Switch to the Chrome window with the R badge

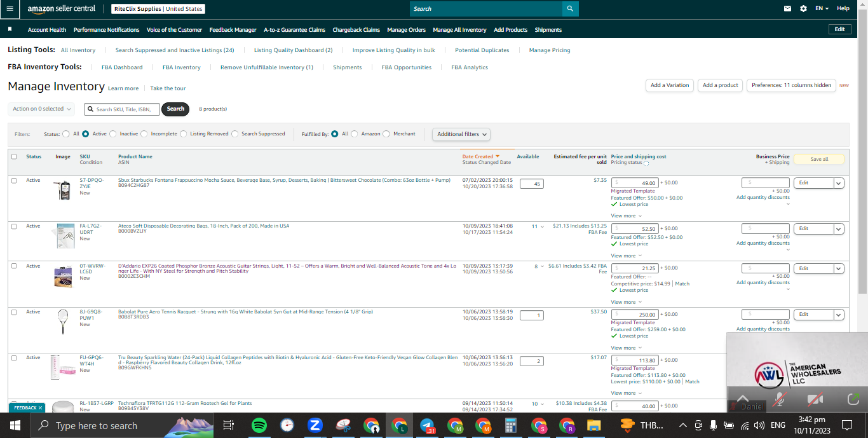(x=566, y=425)
